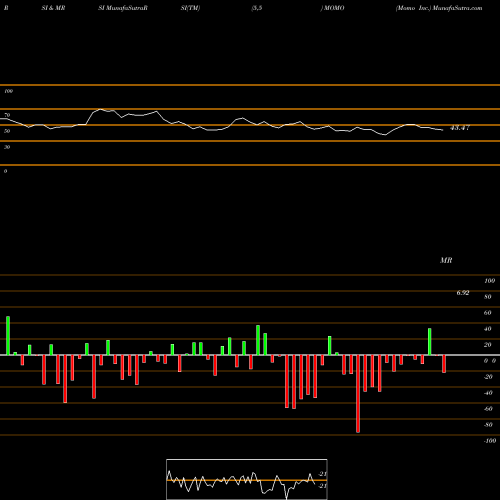This screenshot has height=500, width=500.
Task: Click the MR axis label -100
Action: point(490,441)
